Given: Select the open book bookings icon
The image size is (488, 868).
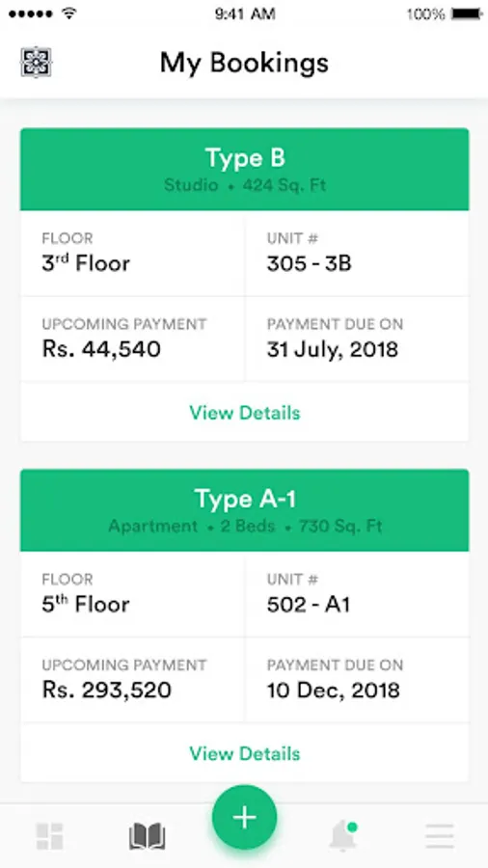Looking at the screenshot, I should (148, 836).
